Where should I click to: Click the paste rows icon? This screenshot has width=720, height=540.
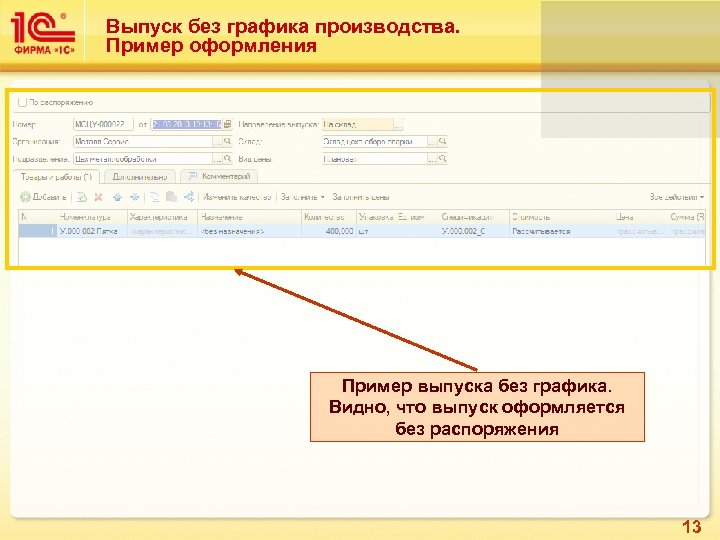pos(171,197)
